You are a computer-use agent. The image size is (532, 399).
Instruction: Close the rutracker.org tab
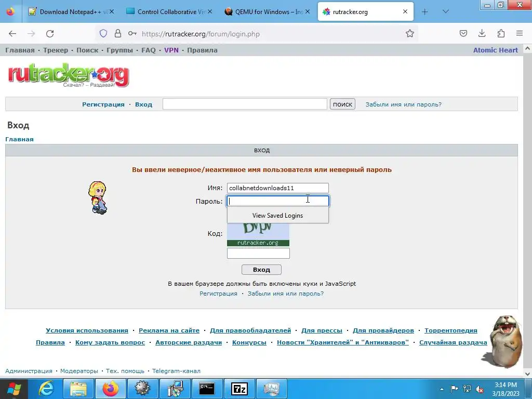point(405,11)
